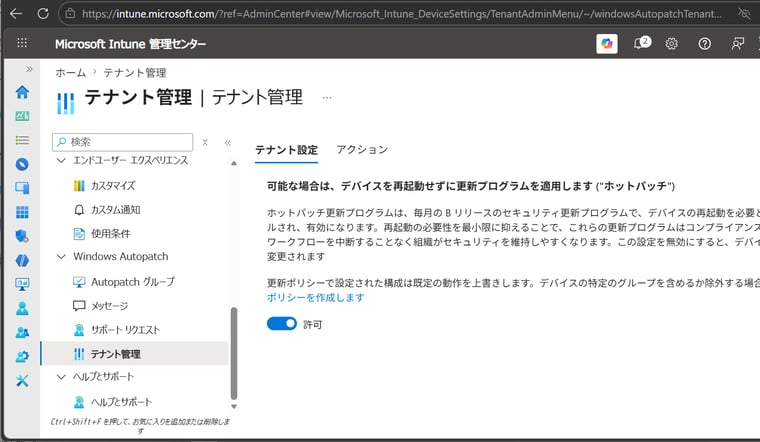Expand the left navigation rail with the double chevron

(x=29, y=69)
